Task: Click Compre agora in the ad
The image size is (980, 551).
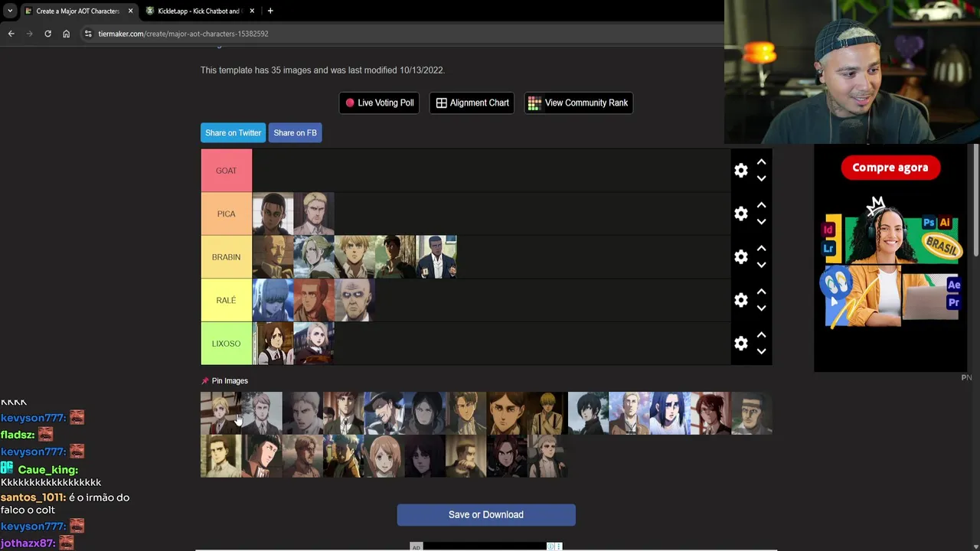Action: pos(890,168)
